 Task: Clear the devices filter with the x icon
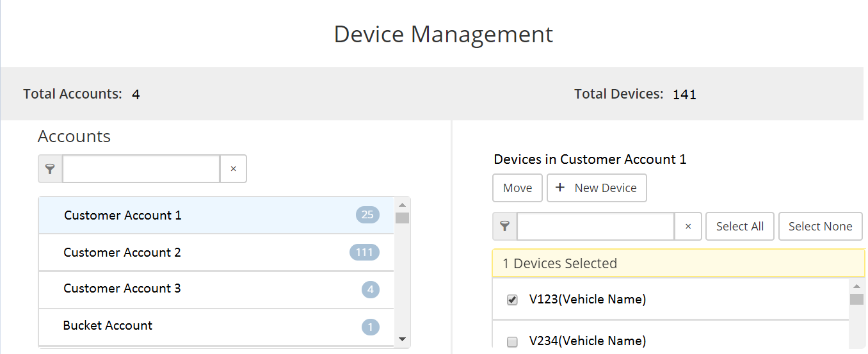(688, 227)
